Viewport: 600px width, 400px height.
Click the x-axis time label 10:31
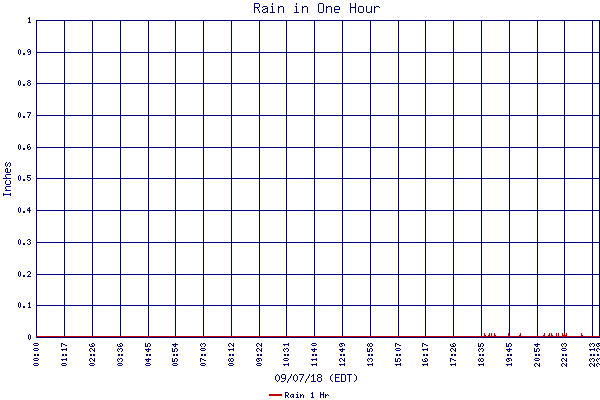tap(286, 354)
